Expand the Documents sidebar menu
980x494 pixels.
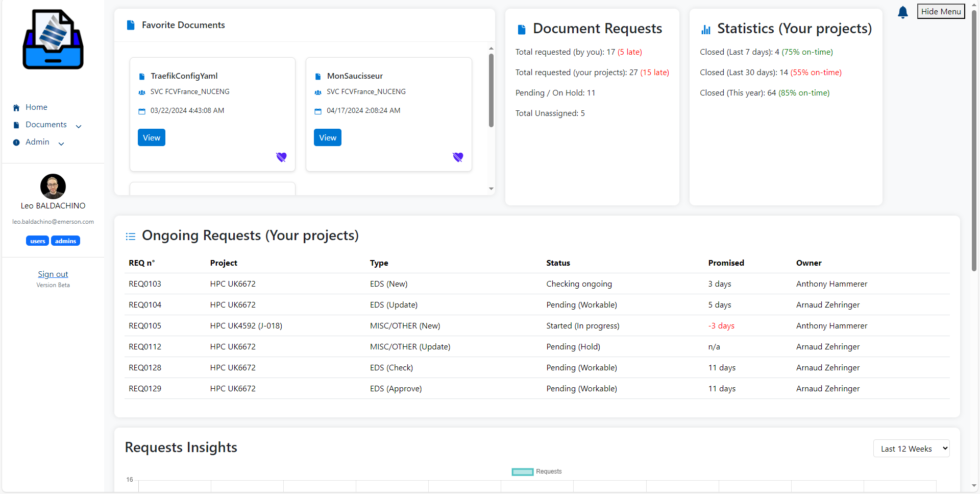tap(78, 126)
